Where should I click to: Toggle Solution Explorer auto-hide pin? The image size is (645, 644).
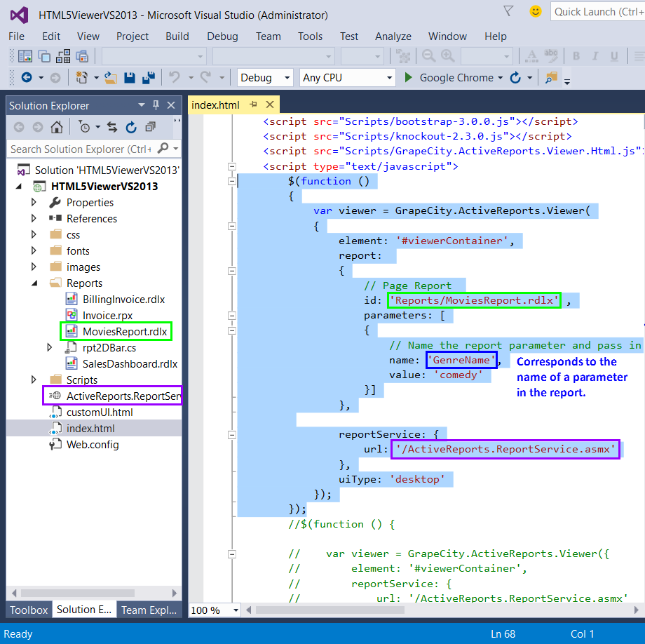tap(156, 105)
